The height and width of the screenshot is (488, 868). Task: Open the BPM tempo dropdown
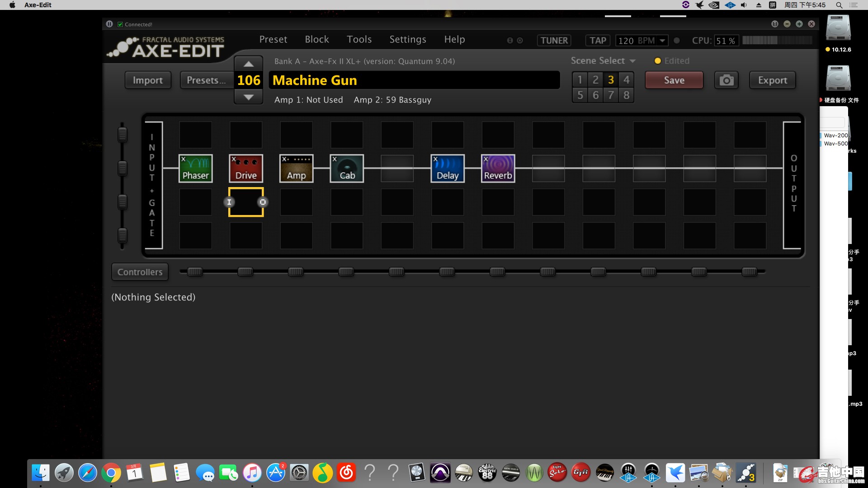coord(662,41)
